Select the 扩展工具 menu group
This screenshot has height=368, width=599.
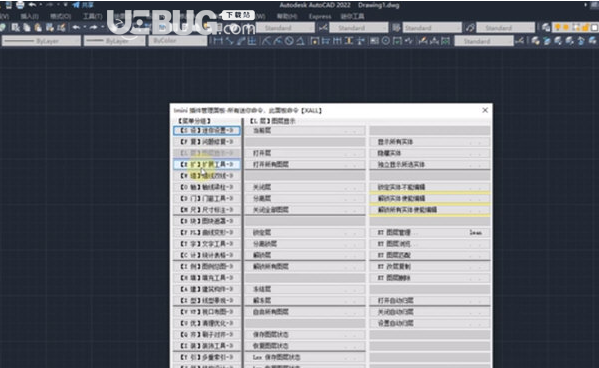click(207, 164)
